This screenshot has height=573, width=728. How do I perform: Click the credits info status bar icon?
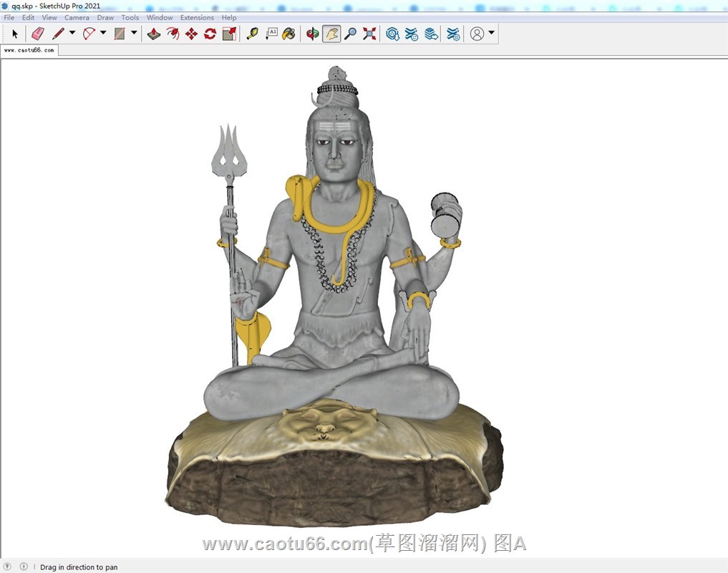(24, 567)
